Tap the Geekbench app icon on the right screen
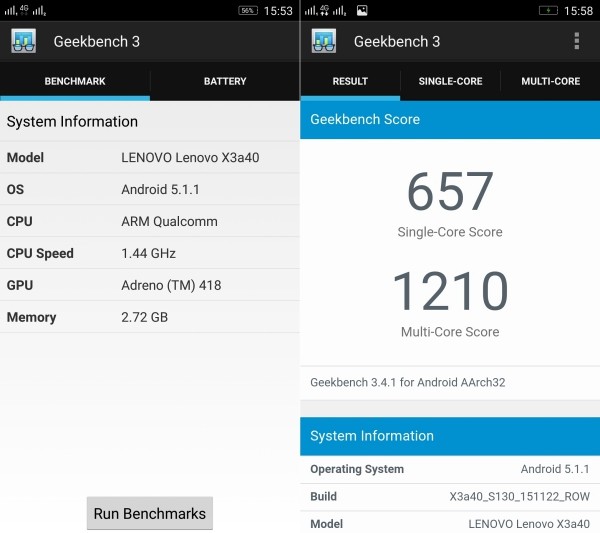Viewport: 600px width, 533px height. click(324, 41)
